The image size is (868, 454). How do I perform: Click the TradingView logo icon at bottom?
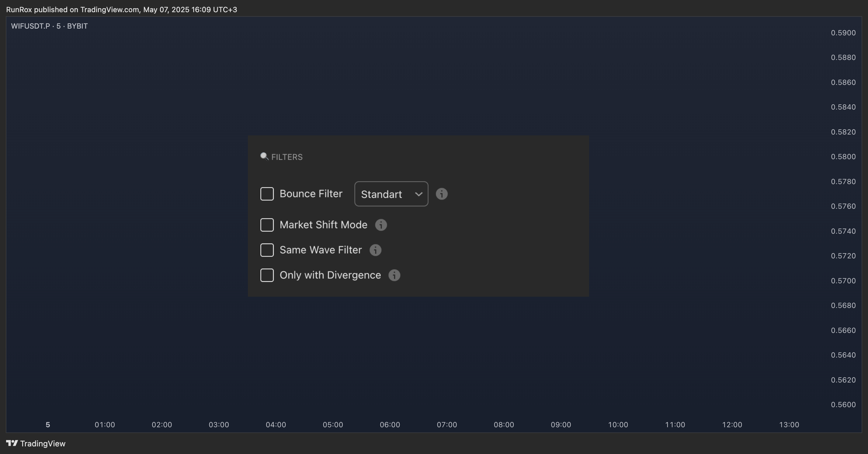click(12, 443)
